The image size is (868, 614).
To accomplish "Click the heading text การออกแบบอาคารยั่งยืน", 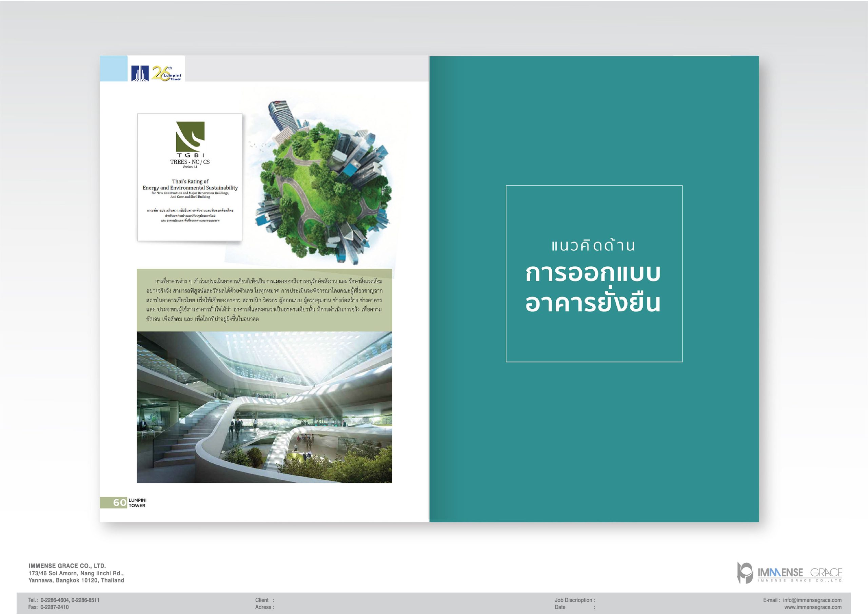I will click(x=593, y=288).
